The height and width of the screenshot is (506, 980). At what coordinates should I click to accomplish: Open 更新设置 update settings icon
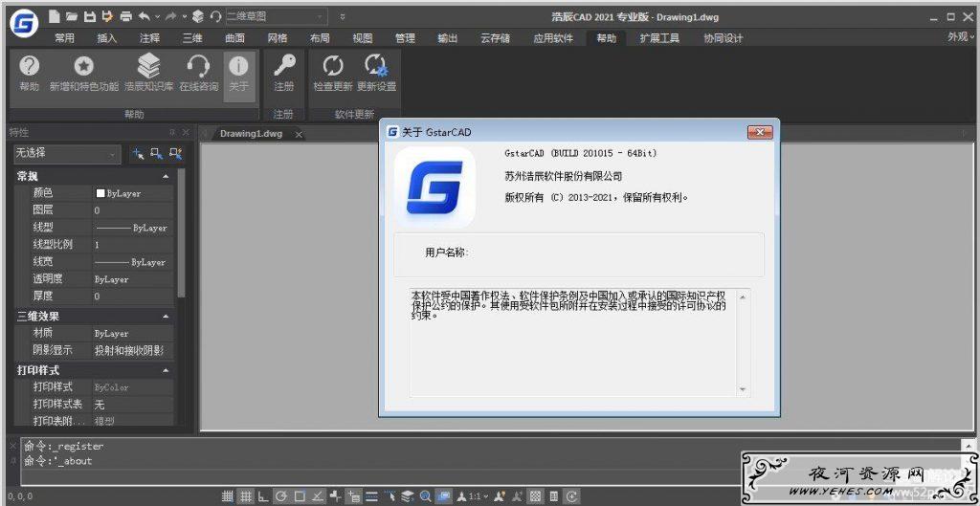(x=376, y=73)
